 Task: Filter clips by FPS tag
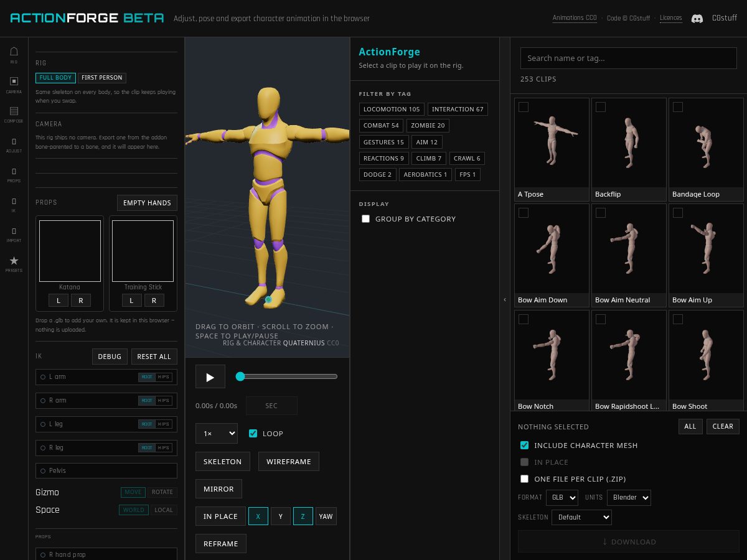click(x=467, y=174)
